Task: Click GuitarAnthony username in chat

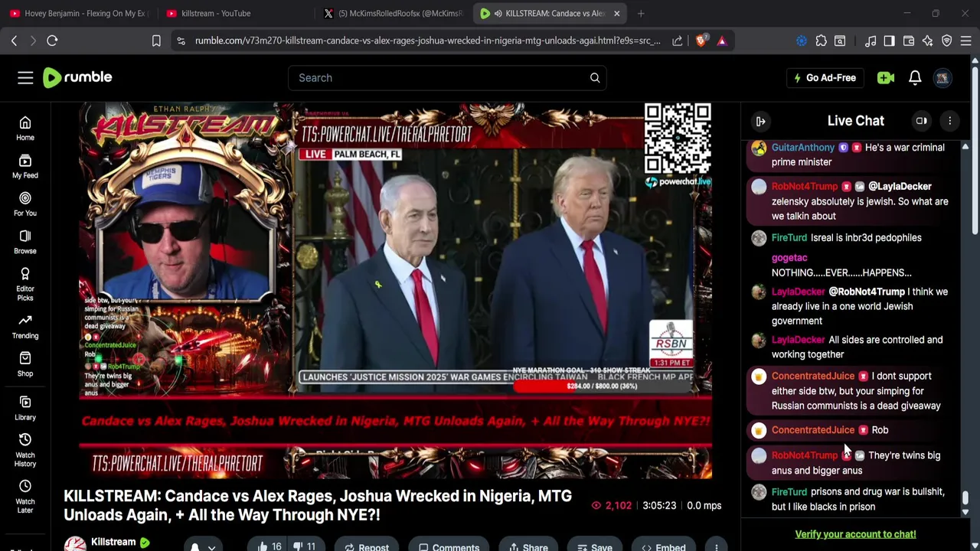Action: [x=802, y=147]
